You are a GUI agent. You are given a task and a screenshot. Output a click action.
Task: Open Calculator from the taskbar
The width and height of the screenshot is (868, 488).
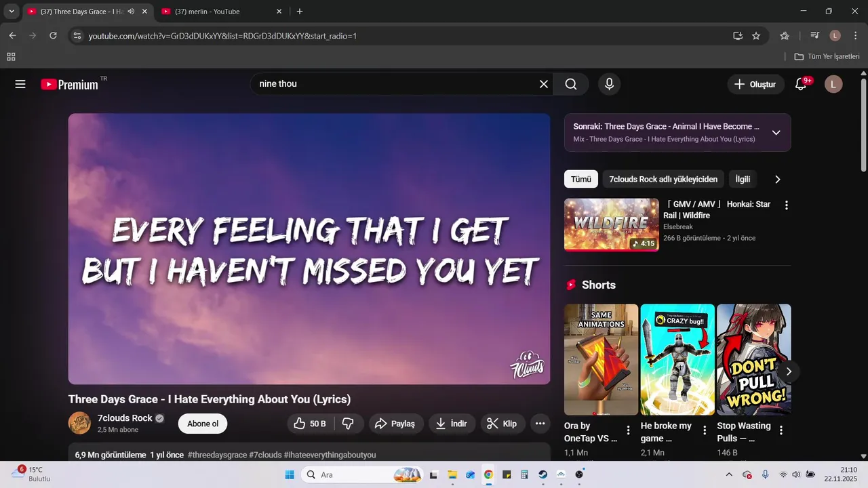525,474
